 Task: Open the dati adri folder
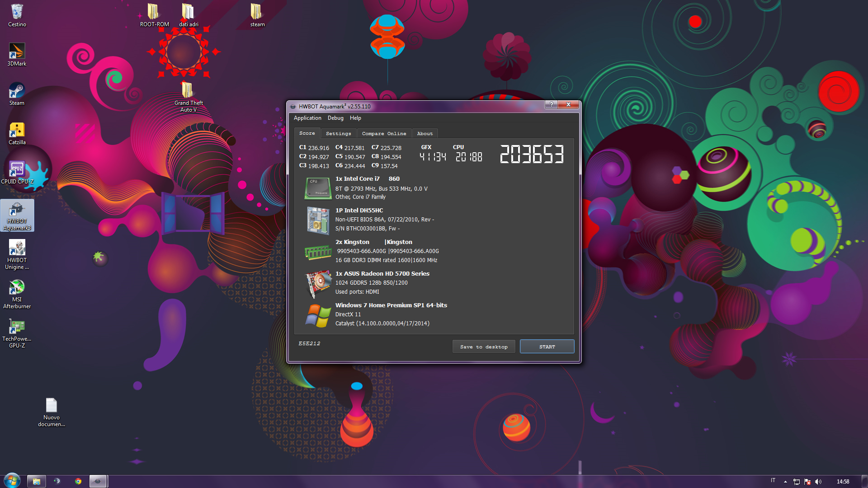[189, 15]
